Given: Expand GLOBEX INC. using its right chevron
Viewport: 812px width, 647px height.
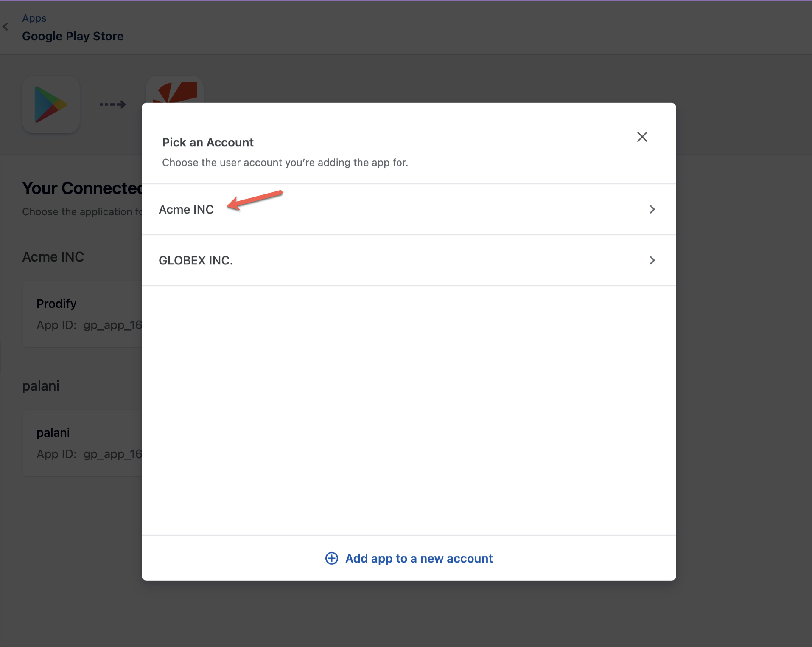Looking at the screenshot, I should pos(652,261).
